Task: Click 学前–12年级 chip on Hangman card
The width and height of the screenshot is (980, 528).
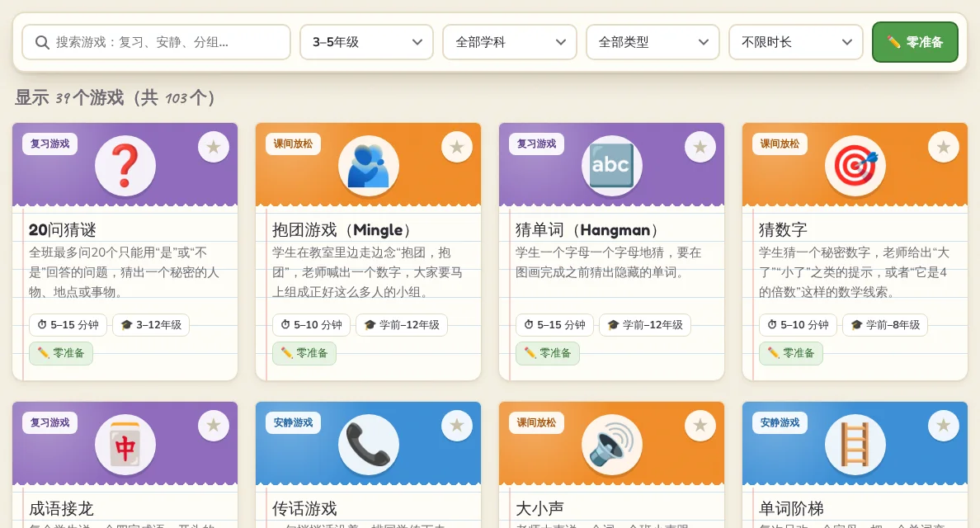Action: click(x=645, y=325)
